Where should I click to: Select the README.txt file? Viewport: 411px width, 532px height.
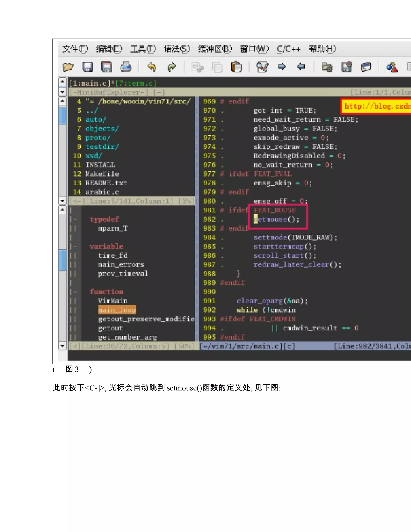[106, 183]
